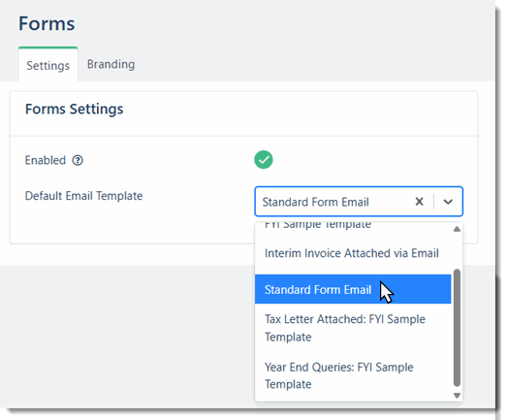Click the dropdown list scroll-down arrow

coord(457,395)
